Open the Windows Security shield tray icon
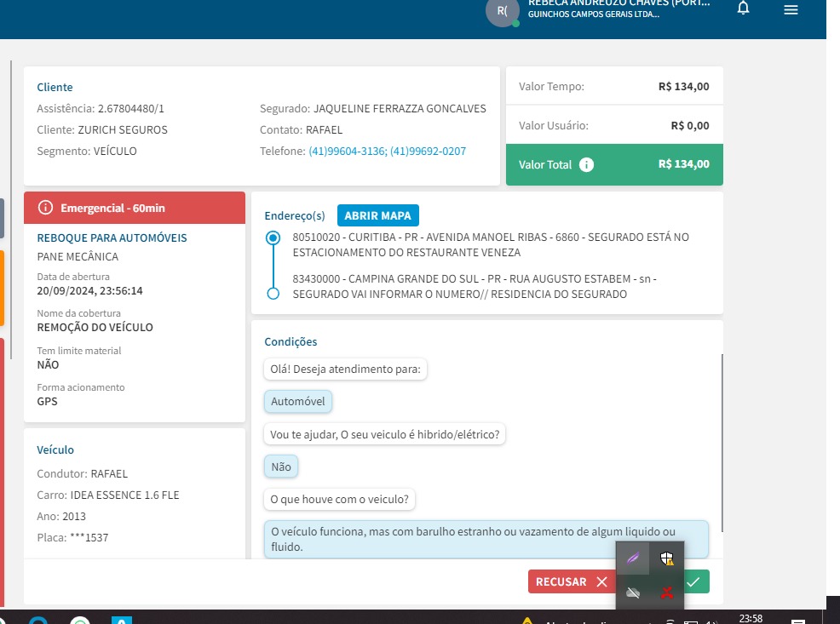The width and height of the screenshot is (840, 624). 666,558
